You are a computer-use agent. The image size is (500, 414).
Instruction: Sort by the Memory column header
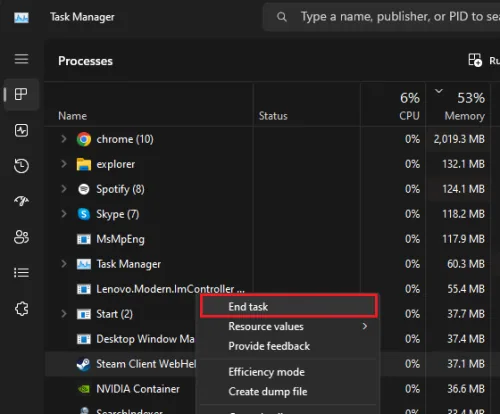[465, 116]
